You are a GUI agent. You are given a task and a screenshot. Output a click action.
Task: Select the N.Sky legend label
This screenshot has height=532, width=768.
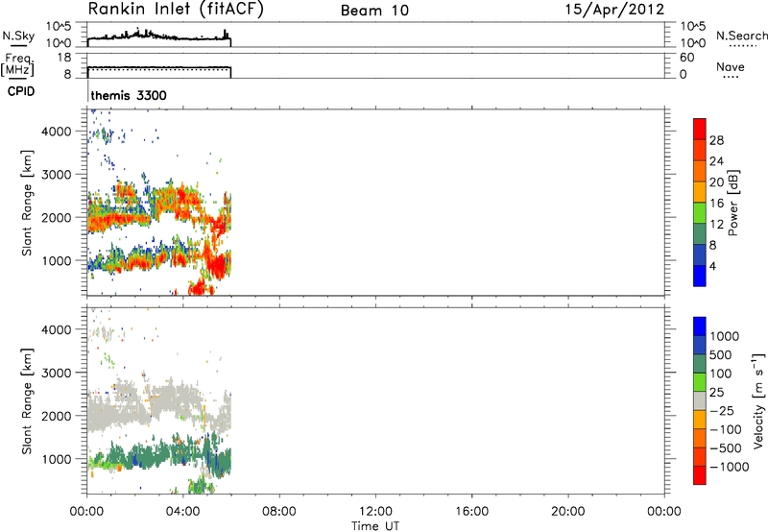18,36
